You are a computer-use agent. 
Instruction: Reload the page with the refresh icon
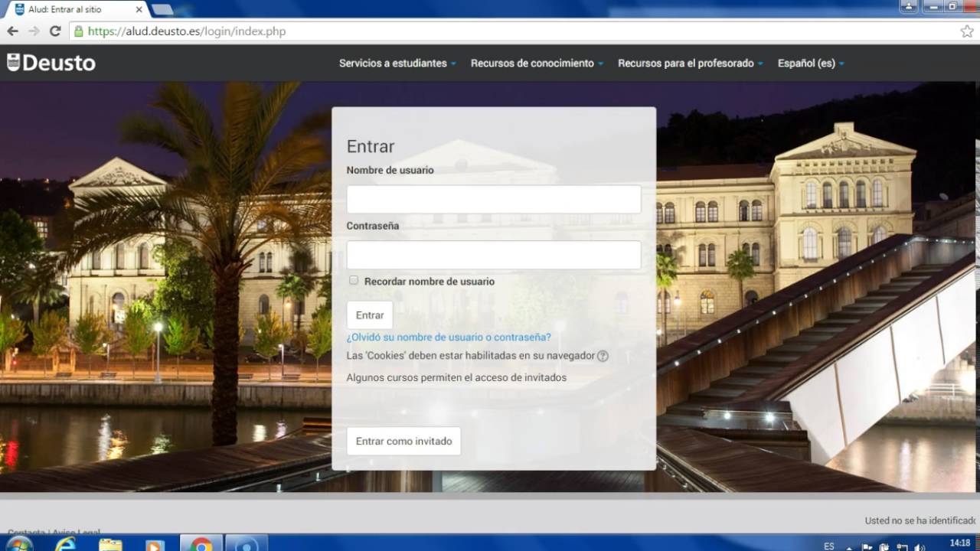coord(55,31)
